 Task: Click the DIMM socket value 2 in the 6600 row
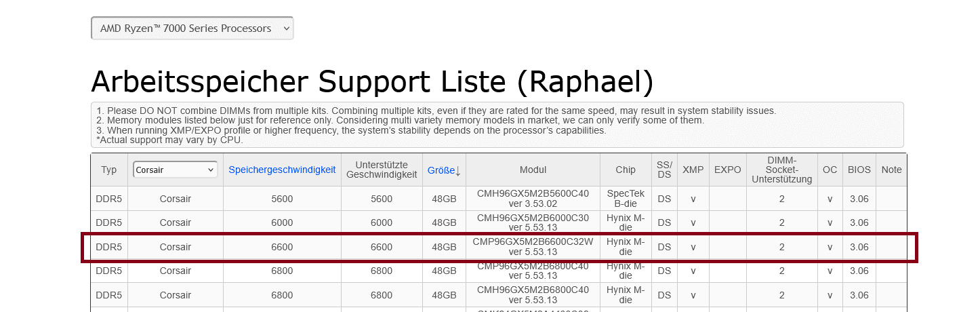[x=781, y=247]
